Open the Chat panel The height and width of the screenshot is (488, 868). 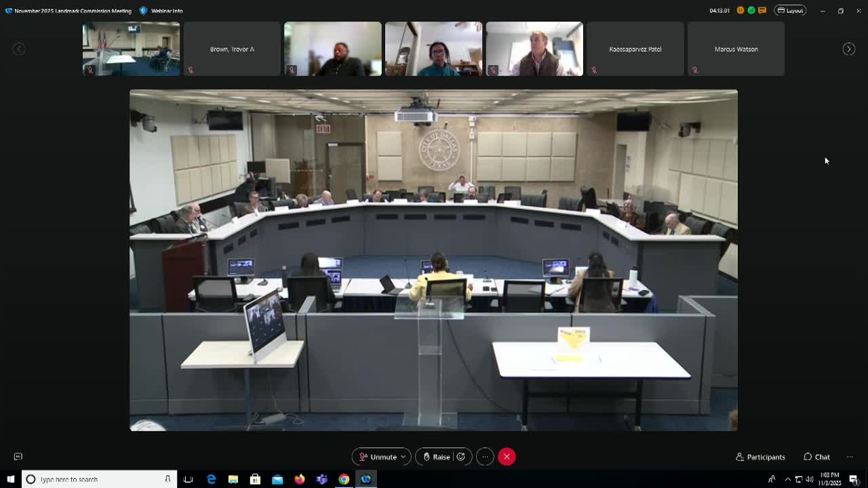tap(816, 457)
